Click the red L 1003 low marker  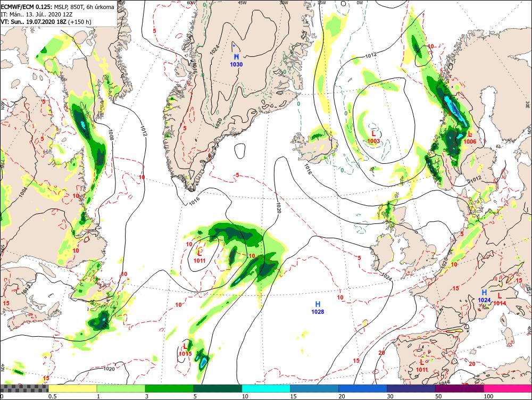coord(373,137)
